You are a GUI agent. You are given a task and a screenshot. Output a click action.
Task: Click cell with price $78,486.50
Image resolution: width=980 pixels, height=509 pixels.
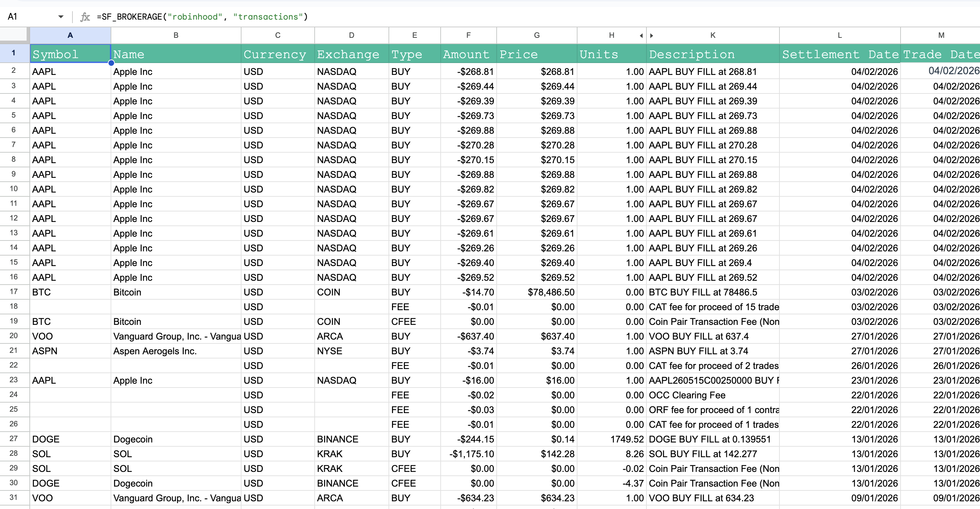tap(537, 292)
